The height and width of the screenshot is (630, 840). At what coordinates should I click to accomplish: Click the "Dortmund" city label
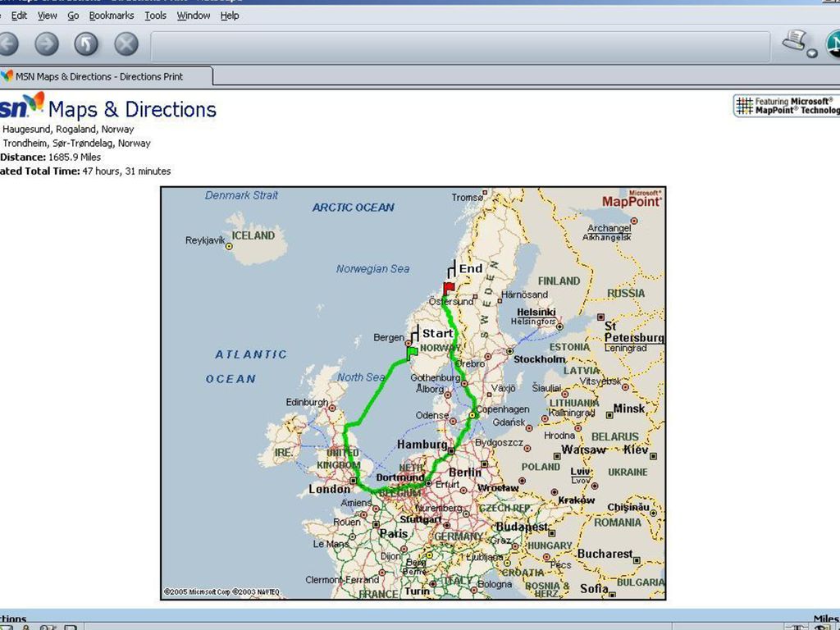400,477
